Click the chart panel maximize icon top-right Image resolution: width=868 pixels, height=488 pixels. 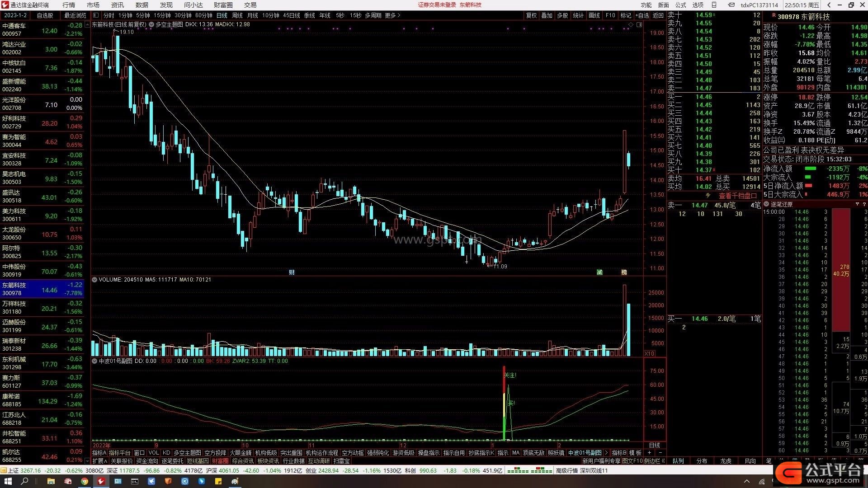(x=639, y=24)
